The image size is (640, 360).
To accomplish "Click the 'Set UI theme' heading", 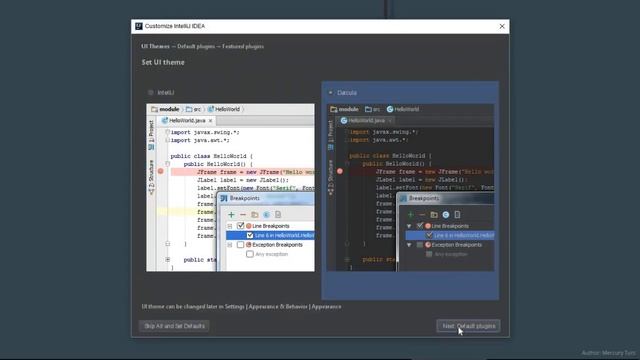I will tap(163, 62).
